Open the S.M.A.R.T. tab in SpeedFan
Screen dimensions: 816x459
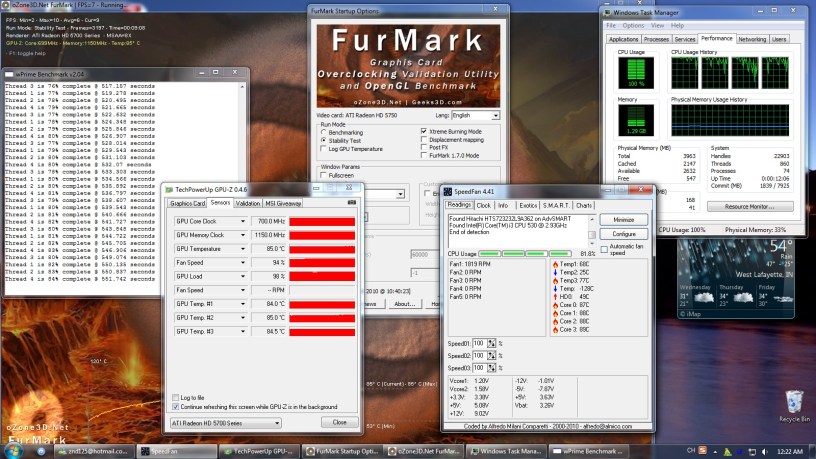click(x=554, y=205)
